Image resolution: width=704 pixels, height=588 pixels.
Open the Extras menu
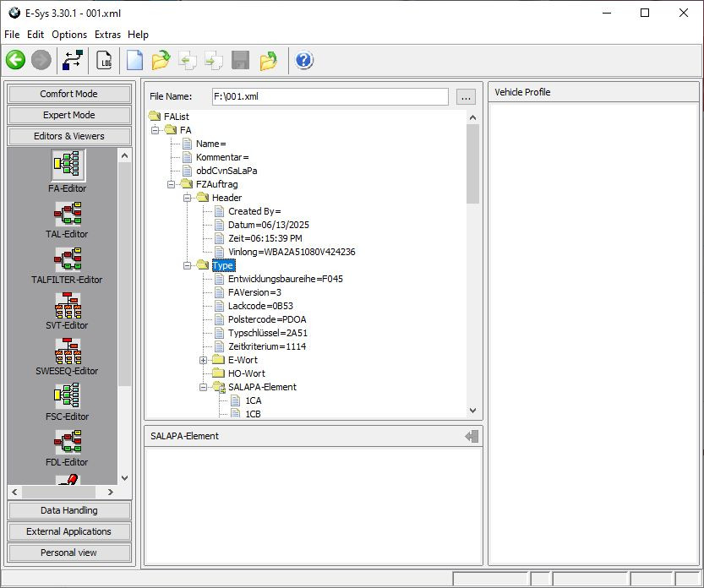[108, 35]
